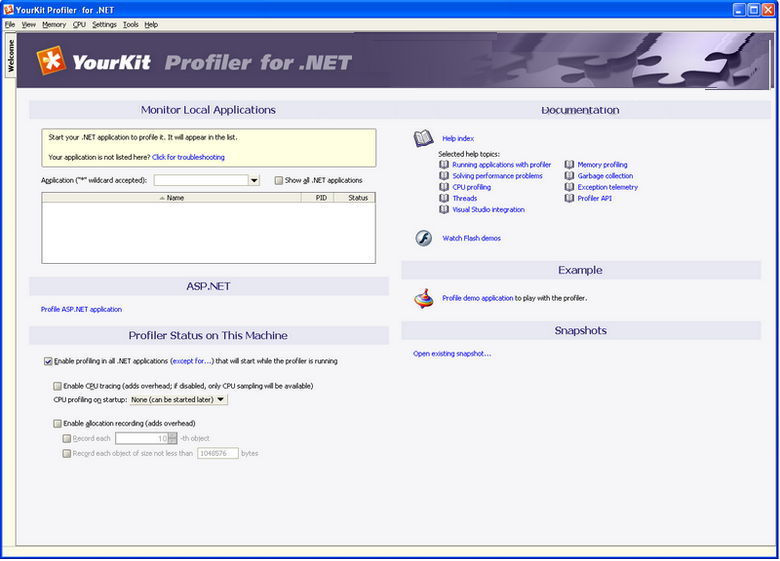Click book icon beside Visual Studio integration

tap(444, 209)
